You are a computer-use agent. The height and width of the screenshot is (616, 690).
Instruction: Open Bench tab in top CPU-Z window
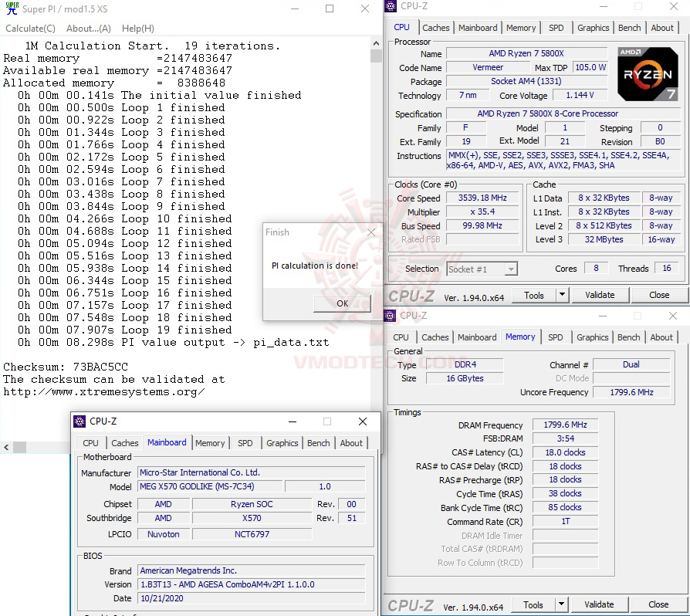[x=629, y=28]
